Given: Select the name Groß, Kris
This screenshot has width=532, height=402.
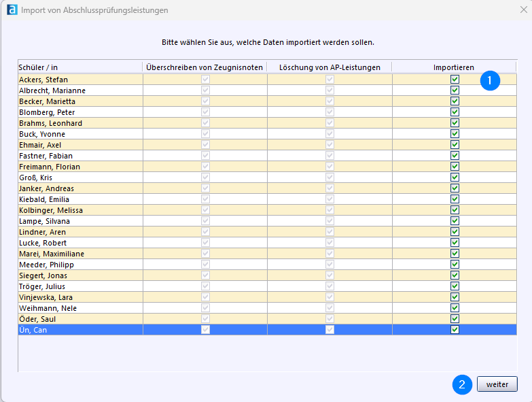Looking at the screenshot, I should point(35,178).
